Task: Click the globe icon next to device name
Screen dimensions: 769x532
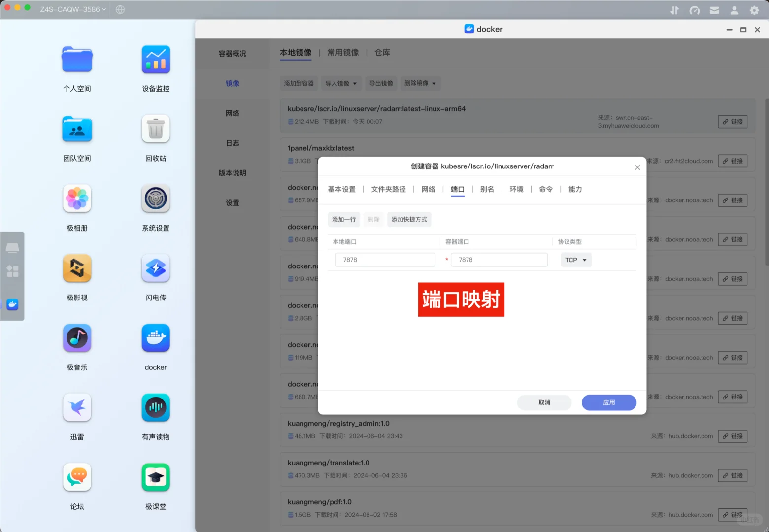Action: coord(120,9)
